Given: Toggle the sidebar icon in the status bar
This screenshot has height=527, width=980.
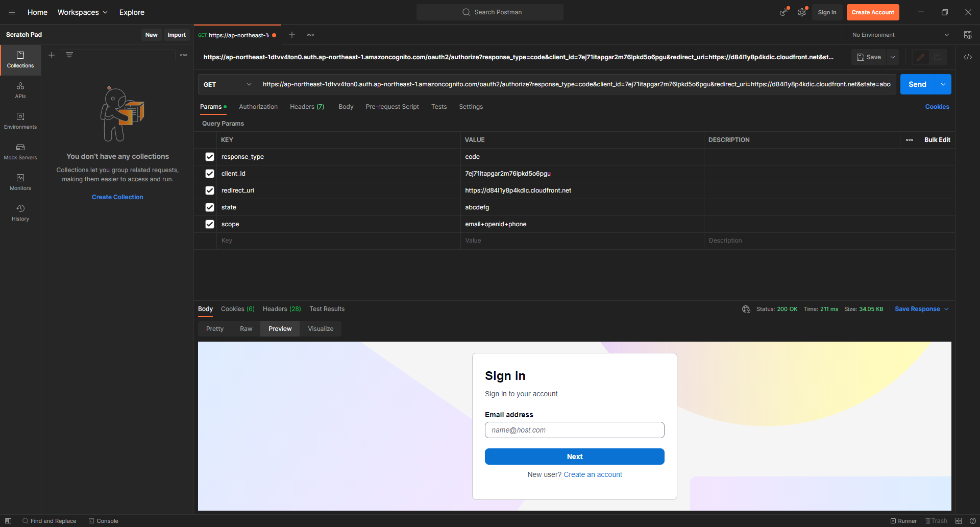Looking at the screenshot, I should pos(8,521).
